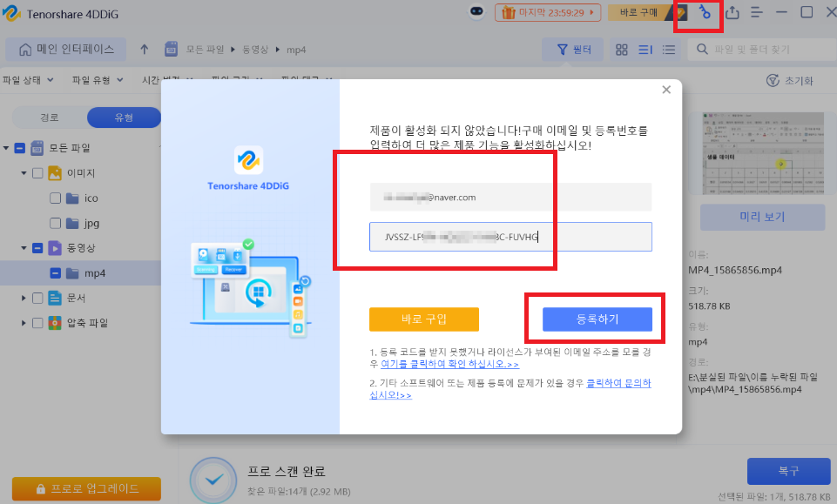
Task: Toggle the 모든 파일 checkbox
Action: coord(20,148)
